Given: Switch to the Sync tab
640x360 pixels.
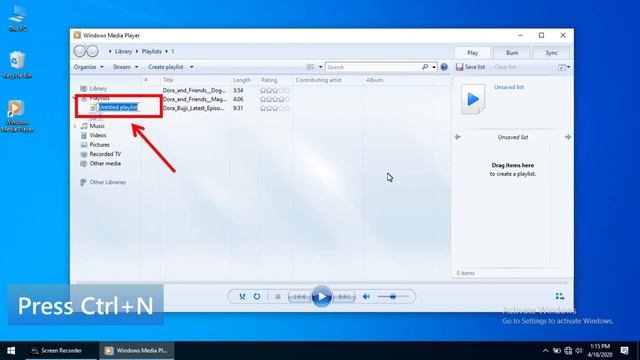Looking at the screenshot, I should [x=551, y=53].
